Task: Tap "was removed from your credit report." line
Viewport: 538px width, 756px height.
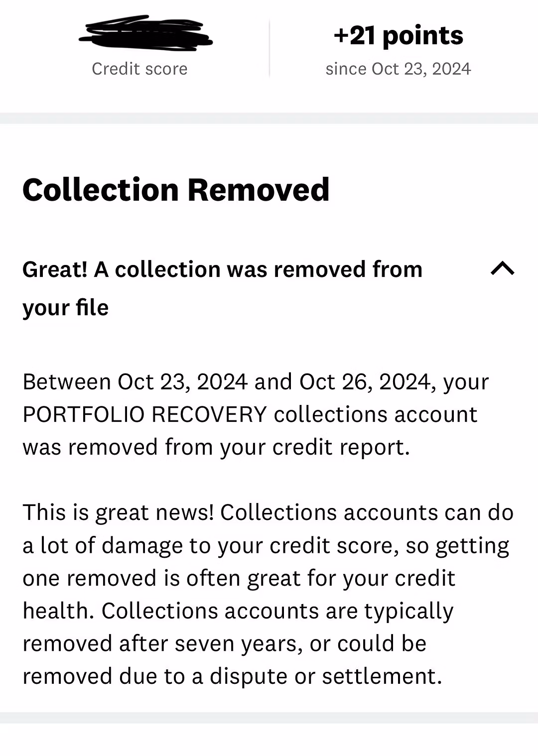Action: coord(216,447)
